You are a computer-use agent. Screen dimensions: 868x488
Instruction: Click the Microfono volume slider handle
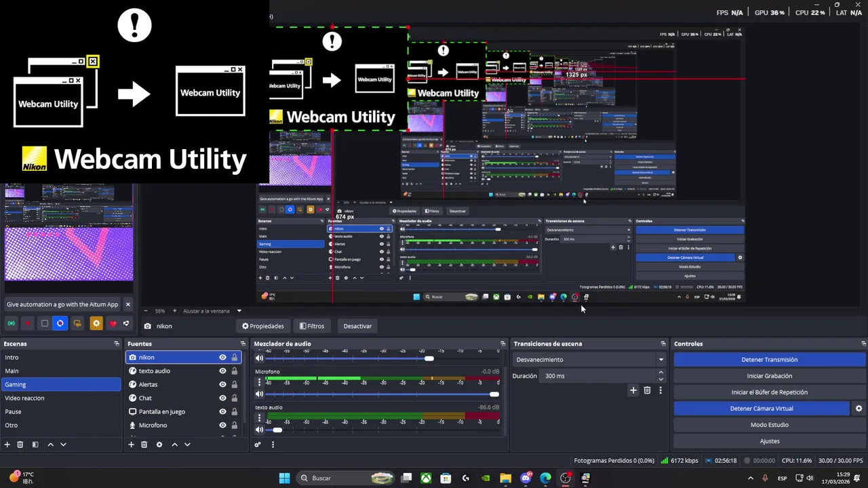tap(494, 394)
